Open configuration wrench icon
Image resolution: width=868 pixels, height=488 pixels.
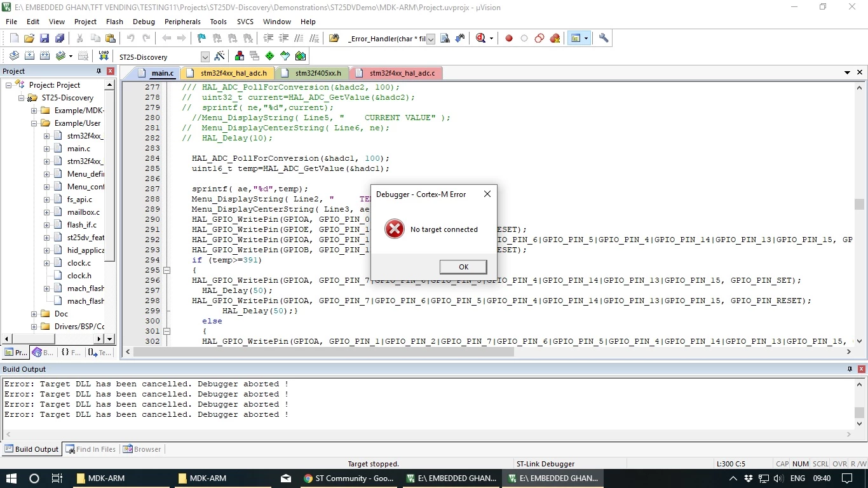point(604,38)
